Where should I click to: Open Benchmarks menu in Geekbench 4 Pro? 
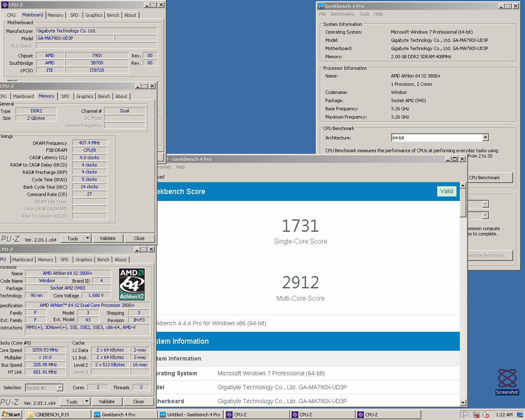(342, 14)
